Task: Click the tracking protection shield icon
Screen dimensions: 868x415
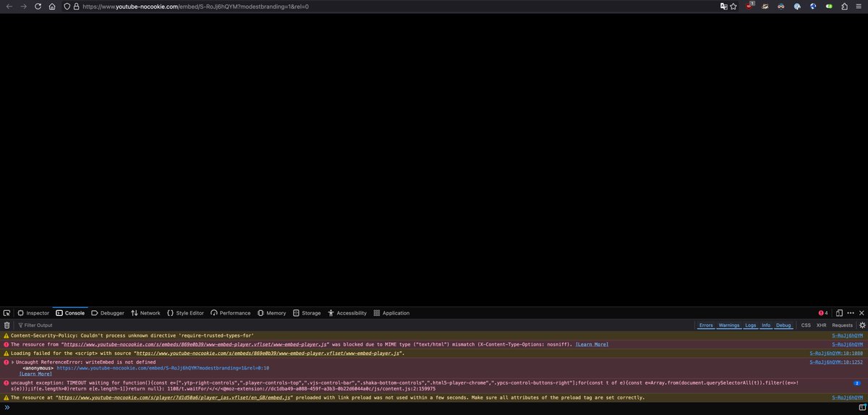Action: 67,6
